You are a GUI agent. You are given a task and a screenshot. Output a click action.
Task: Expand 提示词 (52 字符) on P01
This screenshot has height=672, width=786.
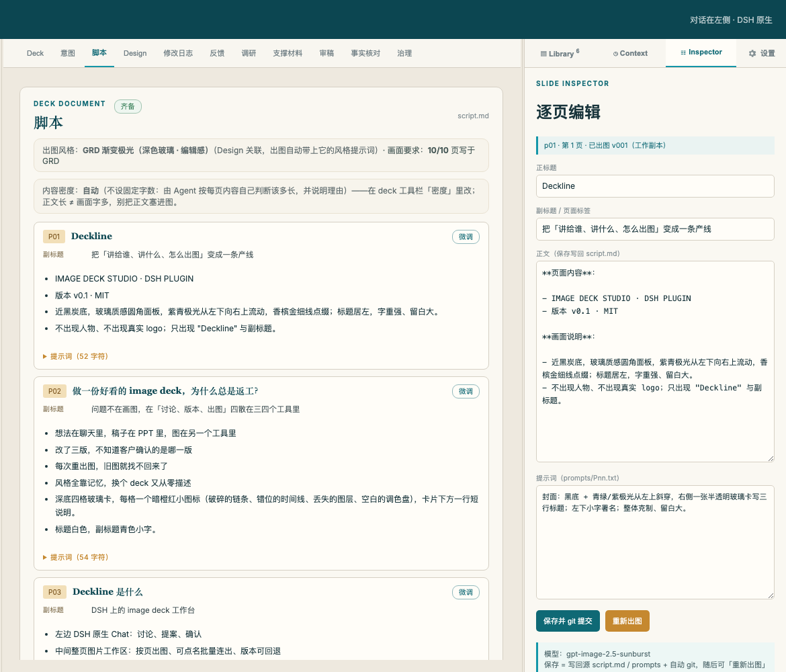click(76, 356)
